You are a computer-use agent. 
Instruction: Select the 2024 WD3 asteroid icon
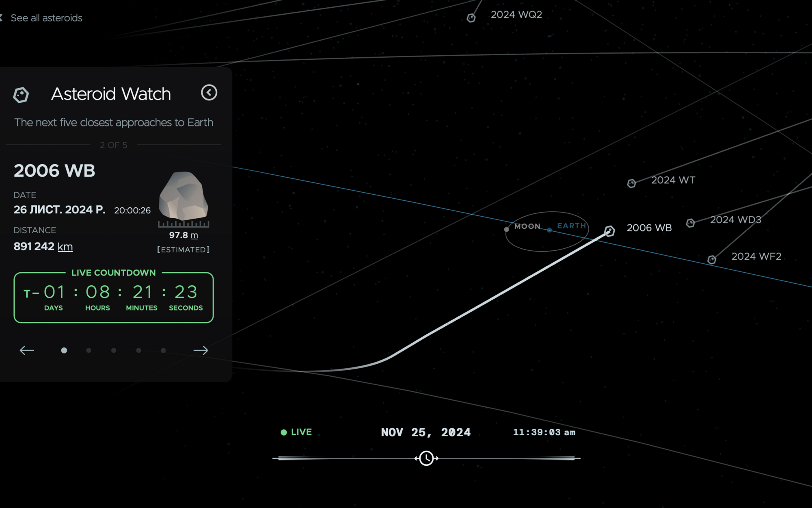click(690, 223)
